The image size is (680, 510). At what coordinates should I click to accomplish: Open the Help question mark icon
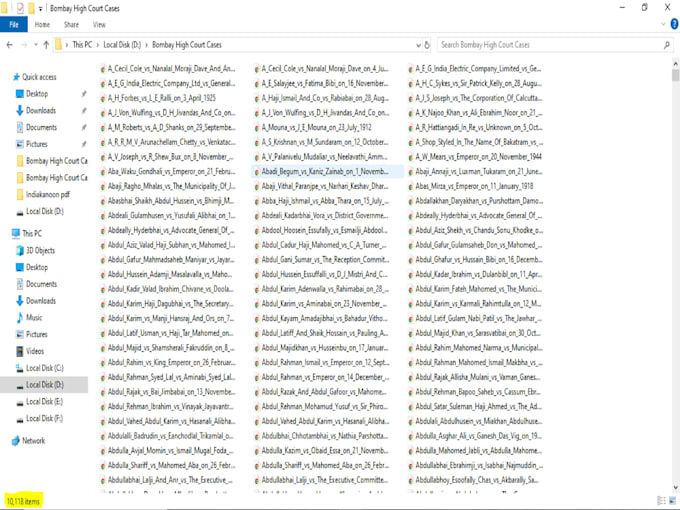pos(674,24)
